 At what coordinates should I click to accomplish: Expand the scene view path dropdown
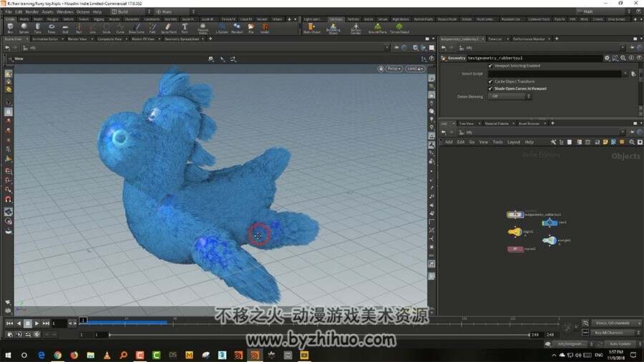386,48
